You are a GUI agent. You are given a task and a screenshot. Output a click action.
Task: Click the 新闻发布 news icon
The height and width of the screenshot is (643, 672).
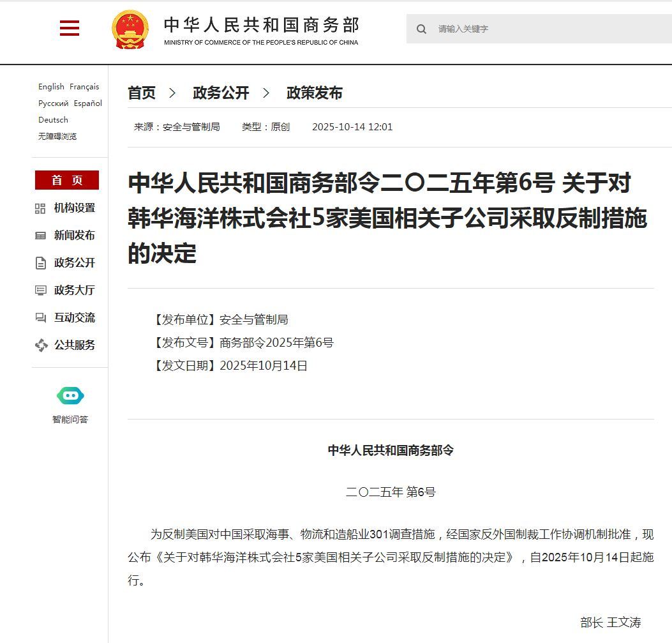40,236
